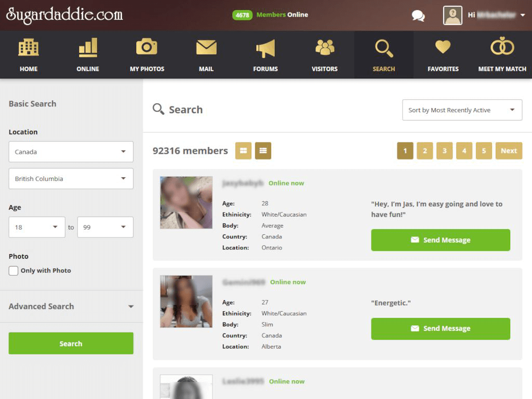Open the Online bar chart icon
Image resolution: width=532 pixels, height=399 pixels.
pyautogui.click(x=88, y=48)
